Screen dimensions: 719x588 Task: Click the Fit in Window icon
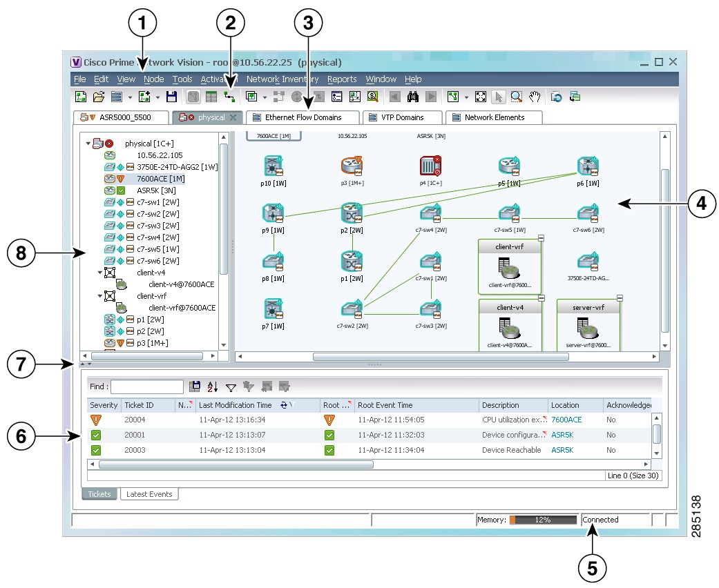[x=481, y=97]
